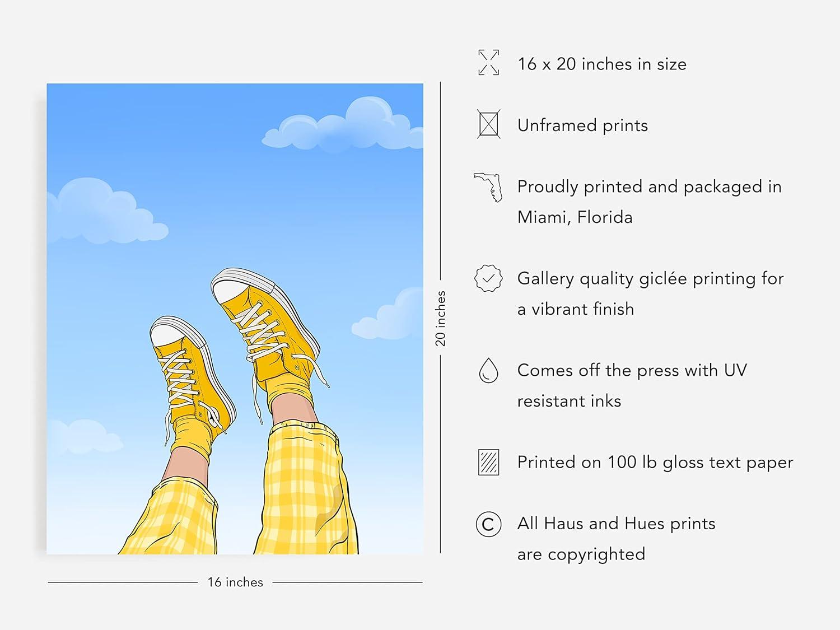Click 'Printed on 100 lb gloss text paper'

pyautogui.click(x=655, y=463)
